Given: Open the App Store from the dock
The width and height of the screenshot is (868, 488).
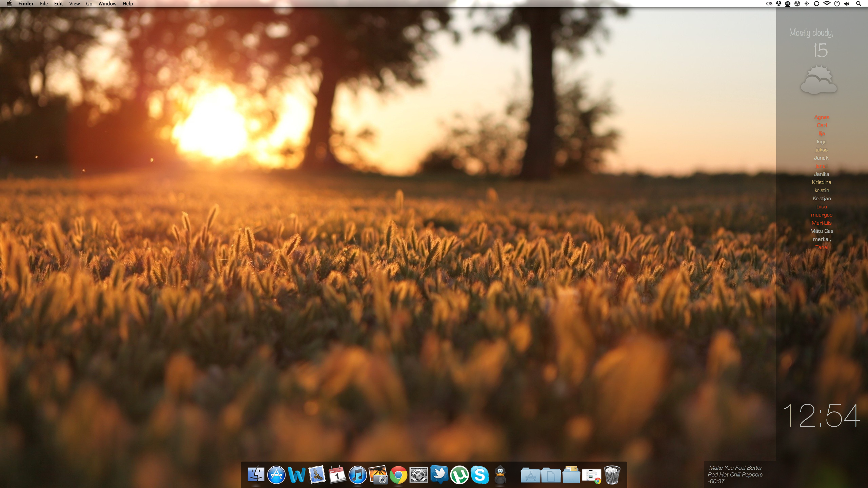Looking at the screenshot, I should click(x=276, y=475).
